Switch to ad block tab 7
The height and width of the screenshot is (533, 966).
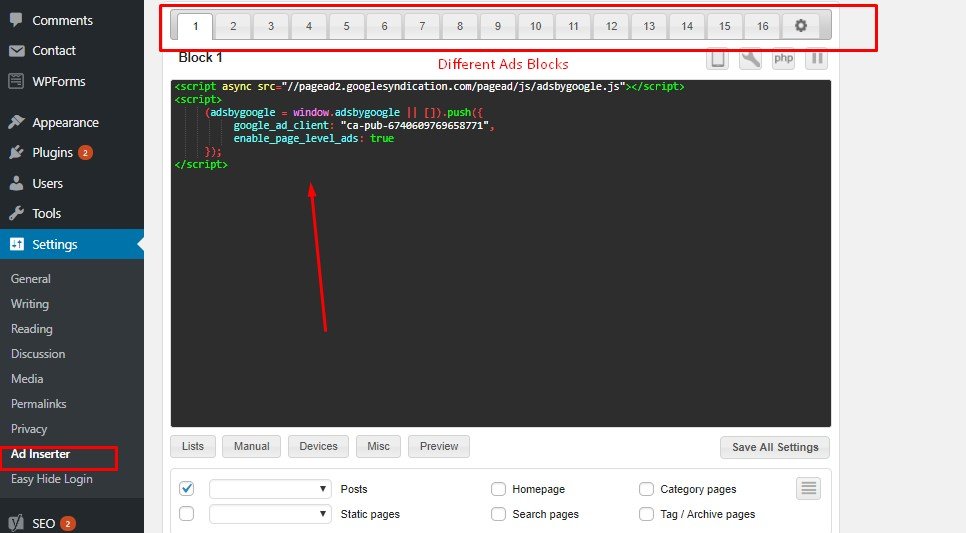pos(422,26)
